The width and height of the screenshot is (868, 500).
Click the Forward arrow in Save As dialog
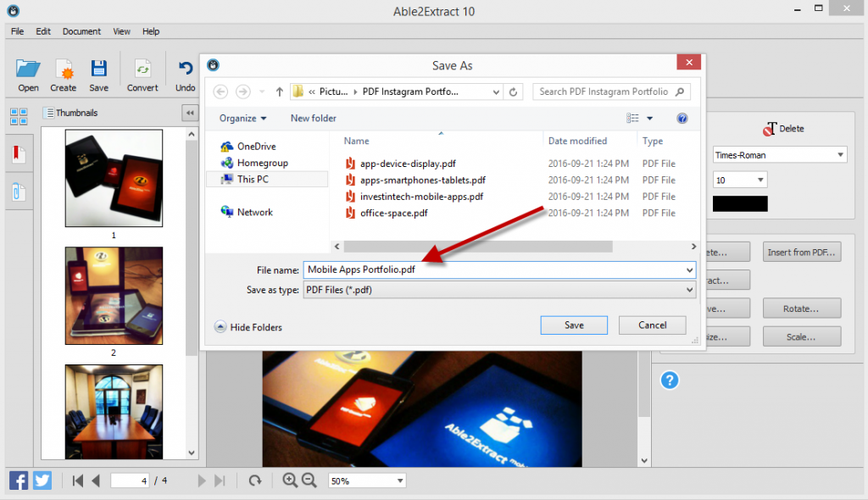pos(242,92)
